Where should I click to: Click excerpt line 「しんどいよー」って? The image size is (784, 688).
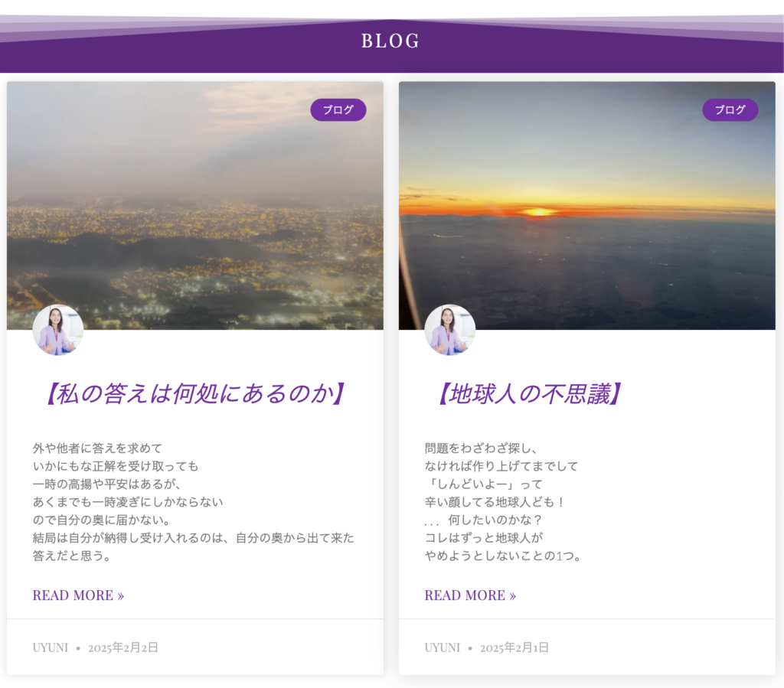[x=484, y=484]
